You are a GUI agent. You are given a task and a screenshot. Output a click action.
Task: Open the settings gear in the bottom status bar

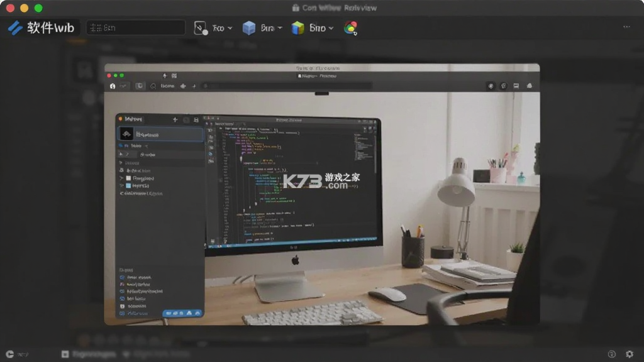click(x=629, y=354)
